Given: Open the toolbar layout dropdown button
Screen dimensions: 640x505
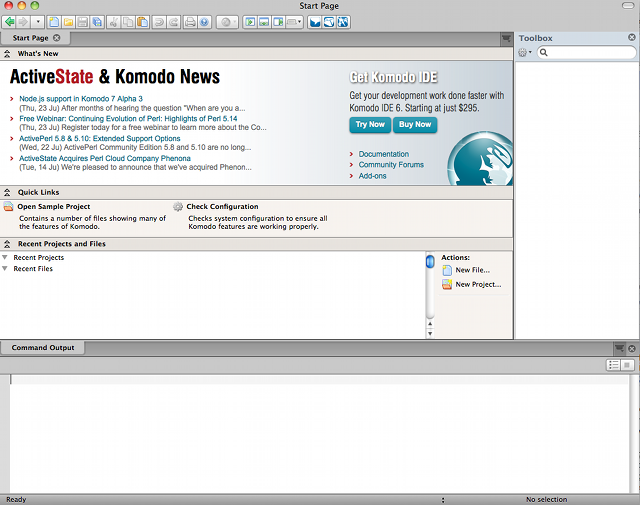Looking at the screenshot, I should [x=294, y=22].
